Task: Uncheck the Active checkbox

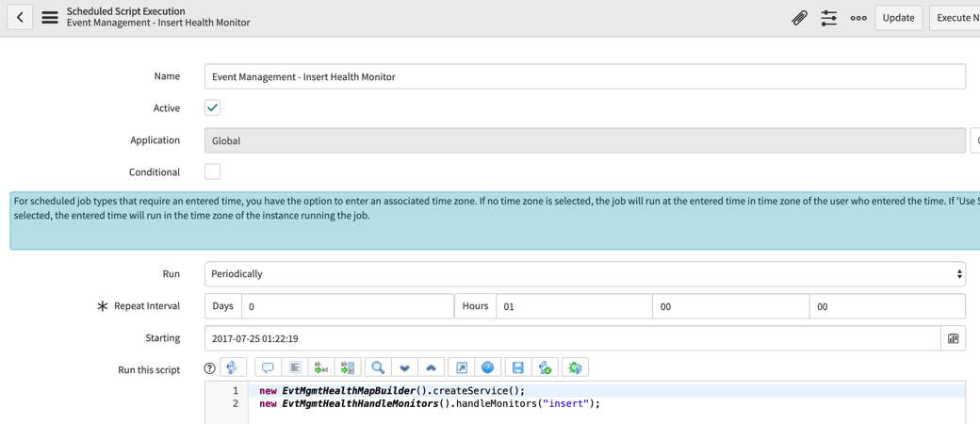Action: (x=213, y=108)
